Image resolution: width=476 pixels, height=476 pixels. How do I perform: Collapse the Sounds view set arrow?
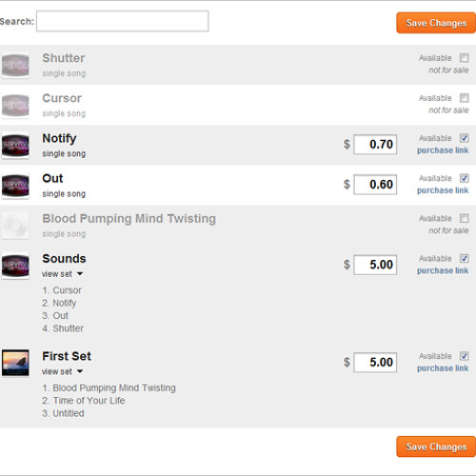tap(80, 273)
